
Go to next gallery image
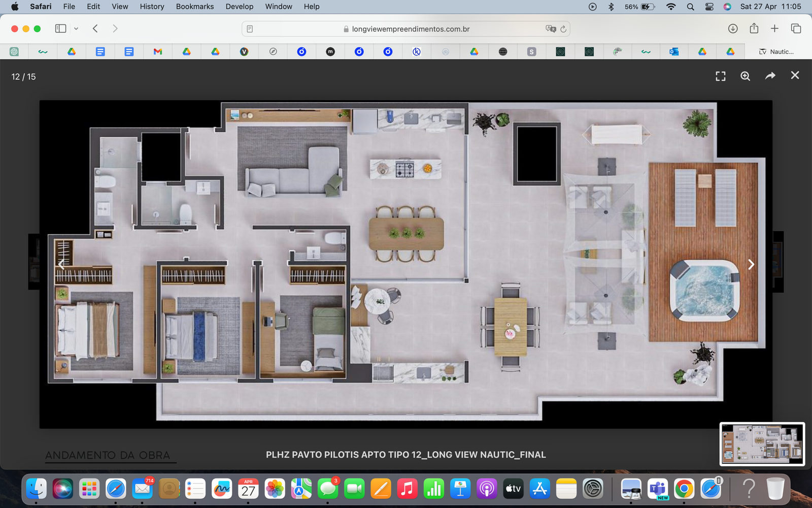click(x=751, y=265)
